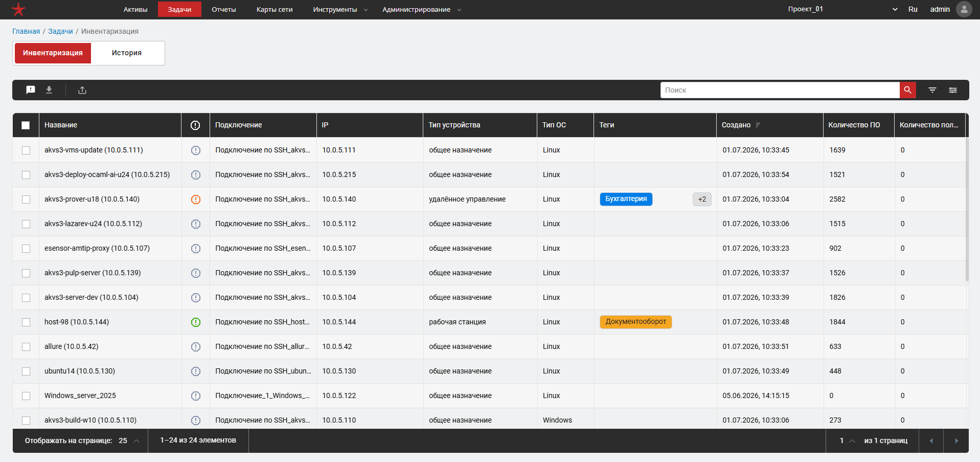Open the Карты сети menu item

(275, 10)
